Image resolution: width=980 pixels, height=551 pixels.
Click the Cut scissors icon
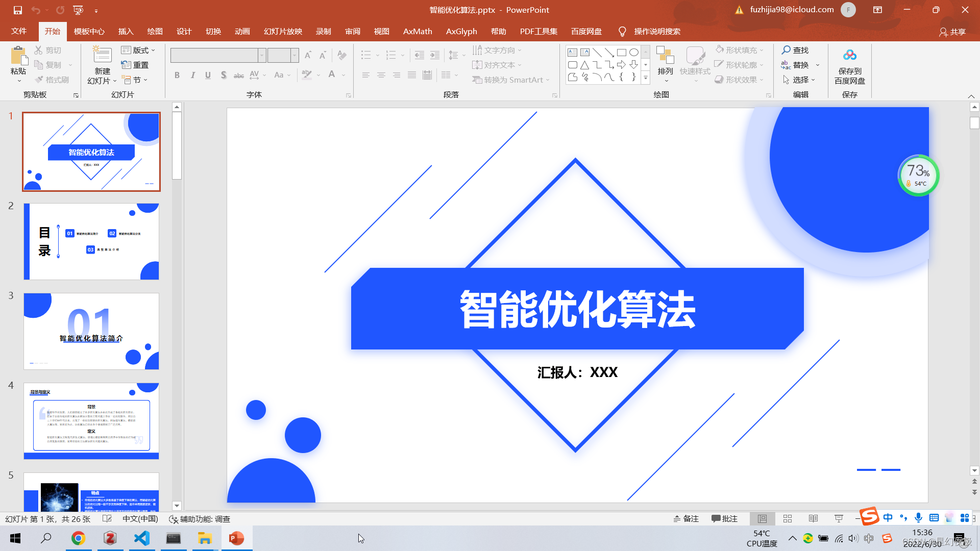38,50
